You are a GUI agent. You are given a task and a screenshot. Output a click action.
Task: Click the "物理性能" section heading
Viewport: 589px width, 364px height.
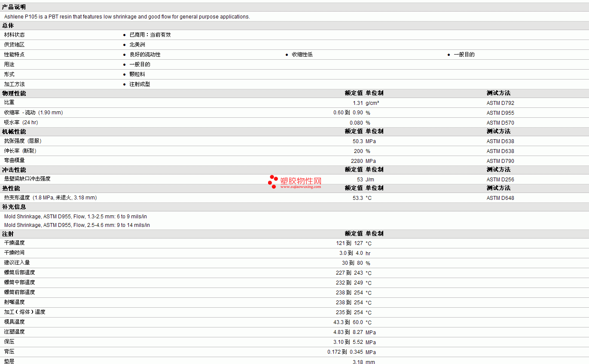coord(14,93)
